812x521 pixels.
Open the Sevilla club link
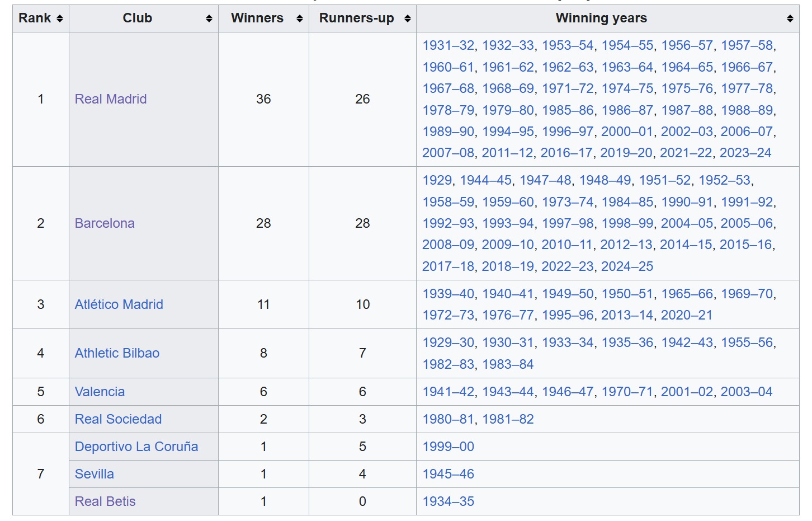click(94, 474)
